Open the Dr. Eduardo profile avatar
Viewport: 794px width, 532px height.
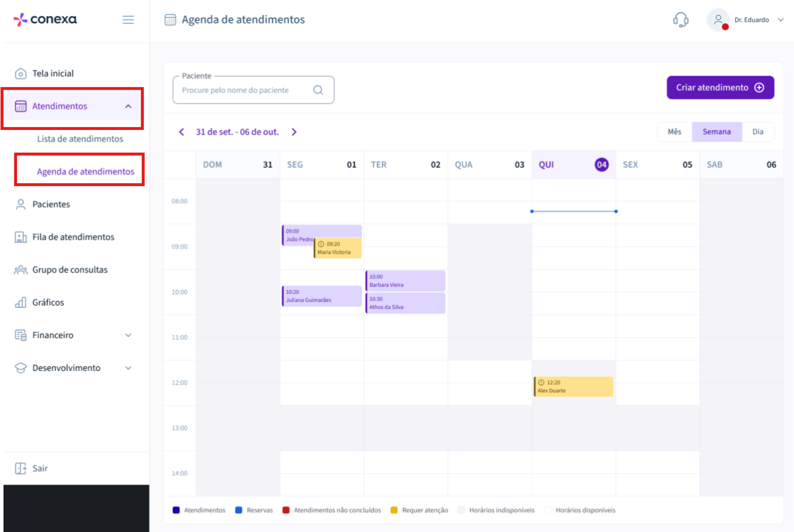(718, 20)
